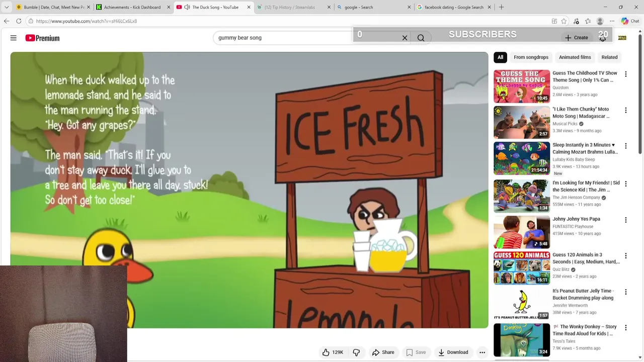Open options menu for The Wonky Donkey
Screen dimensions: 644x362
coord(625,328)
